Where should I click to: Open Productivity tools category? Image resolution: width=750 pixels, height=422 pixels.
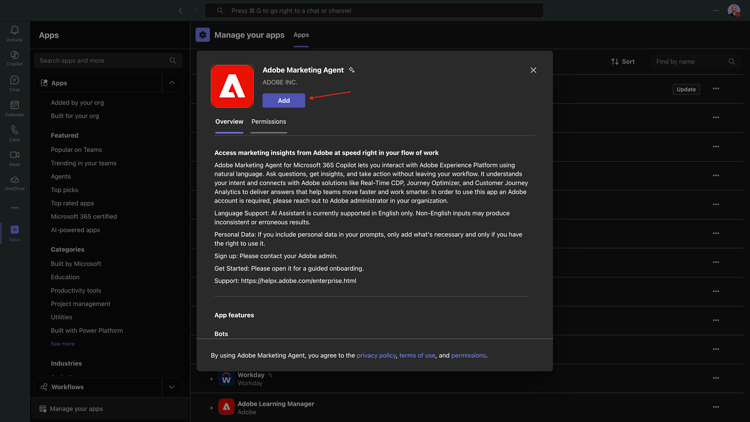point(76,290)
